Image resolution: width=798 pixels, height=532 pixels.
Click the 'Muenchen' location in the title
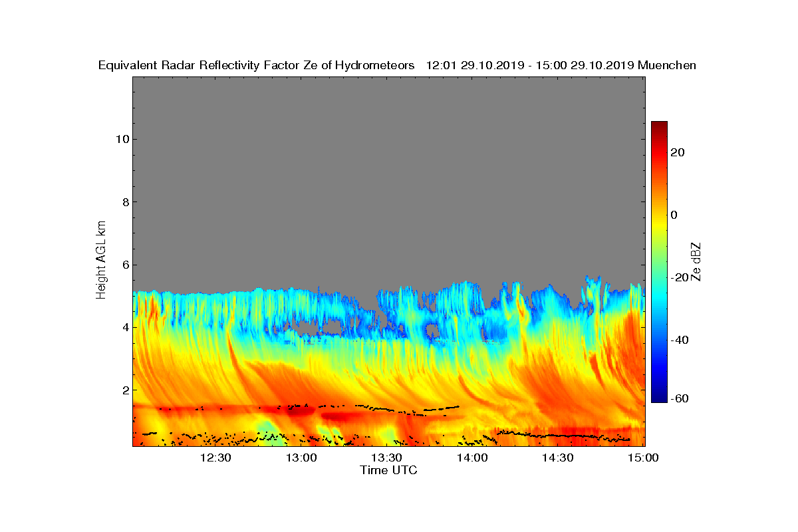click(x=667, y=65)
